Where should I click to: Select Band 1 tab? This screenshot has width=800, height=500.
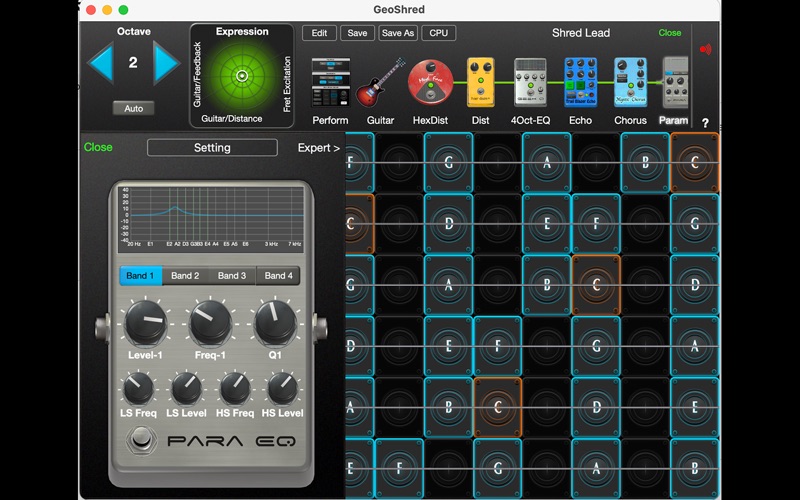[x=140, y=276]
